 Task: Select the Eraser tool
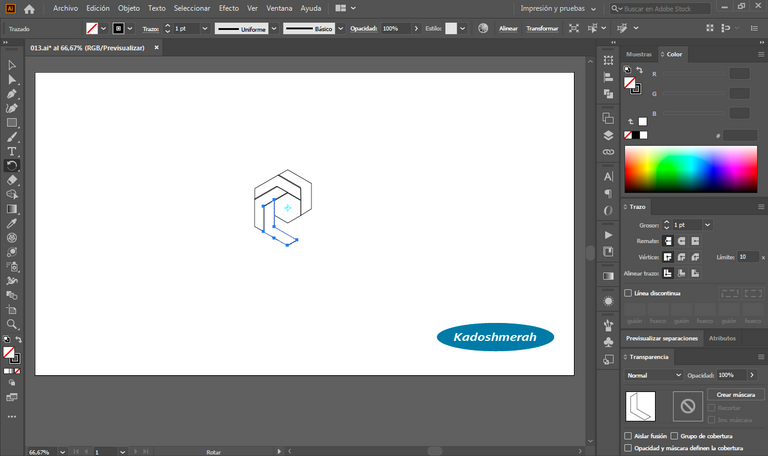[x=12, y=180]
